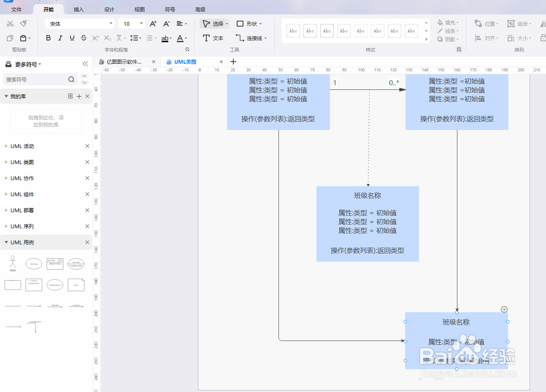Expand the UML 类图 library
The width and height of the screenshot is (546, 392).
click(6, 162)
